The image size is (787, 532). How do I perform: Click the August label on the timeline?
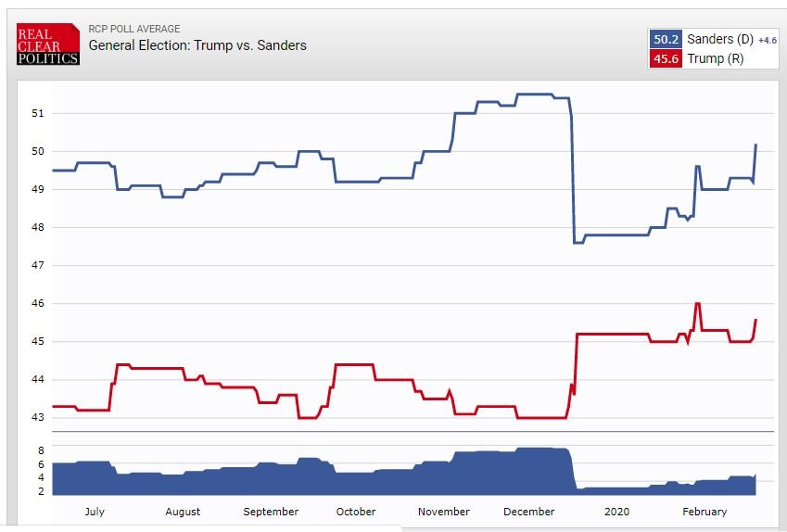click(183, 512)
